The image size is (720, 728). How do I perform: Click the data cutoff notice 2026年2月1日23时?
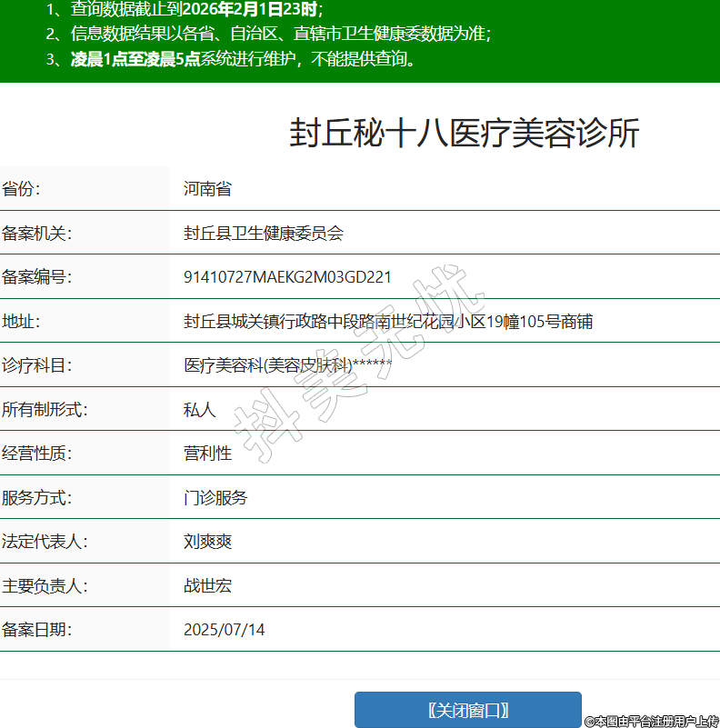coord(252,10)
